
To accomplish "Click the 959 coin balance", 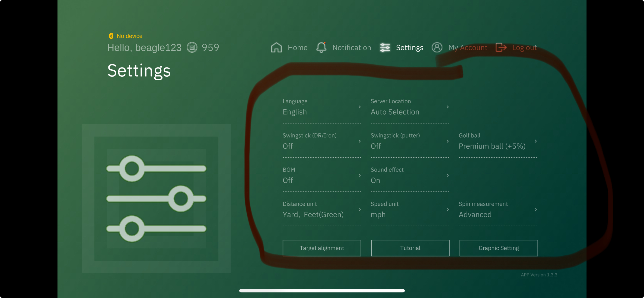I will click(x=210, y=48).
